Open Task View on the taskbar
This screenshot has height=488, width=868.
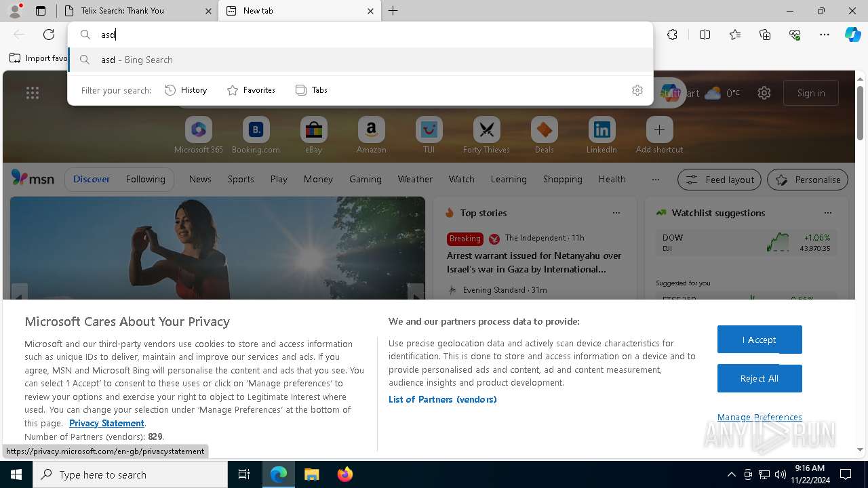tap(244, 474)
